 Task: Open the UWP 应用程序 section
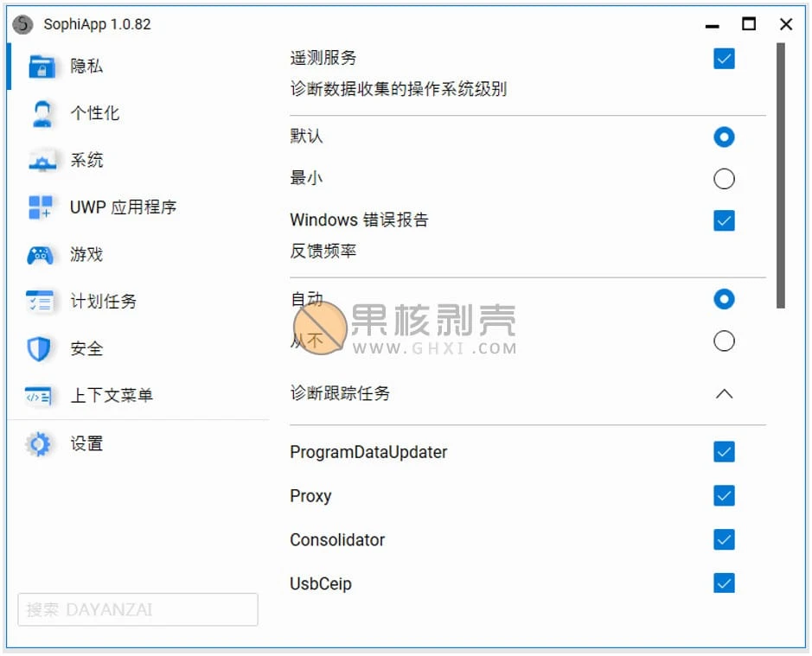tap(38, 207)
